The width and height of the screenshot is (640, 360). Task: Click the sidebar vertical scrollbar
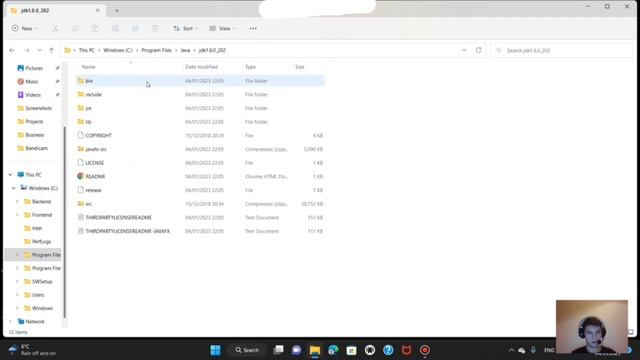pos(64,222)
